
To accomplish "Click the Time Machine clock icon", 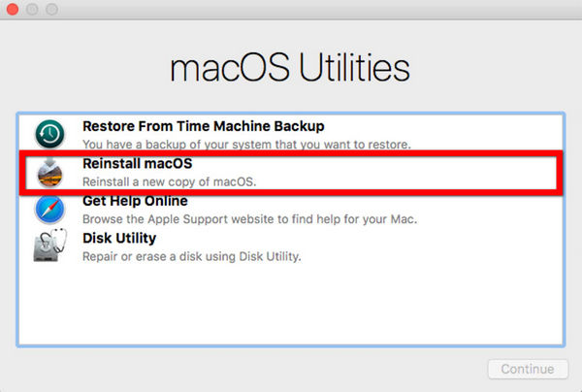I will pos(49,134).
